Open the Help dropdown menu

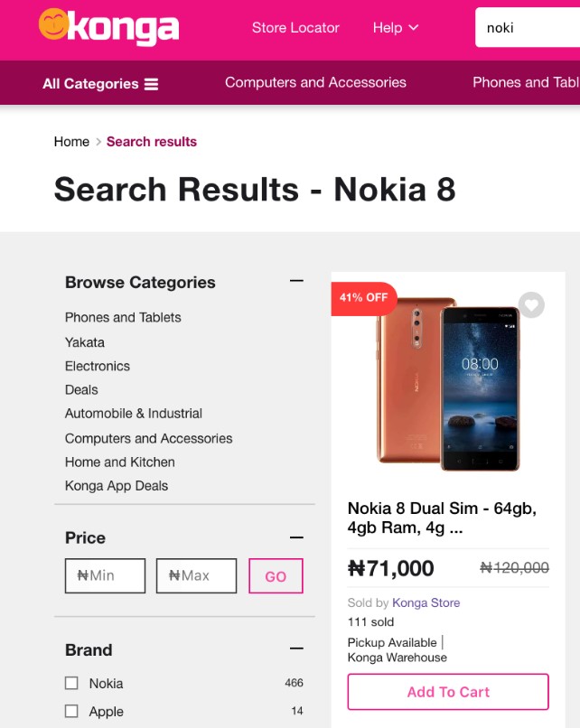tap(395, 28)
